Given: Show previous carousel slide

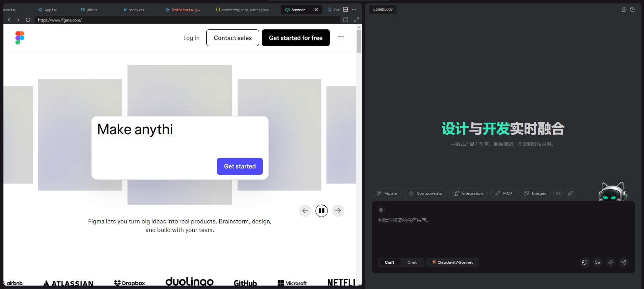Looking at the screenshot, I should tap(305, 211).
